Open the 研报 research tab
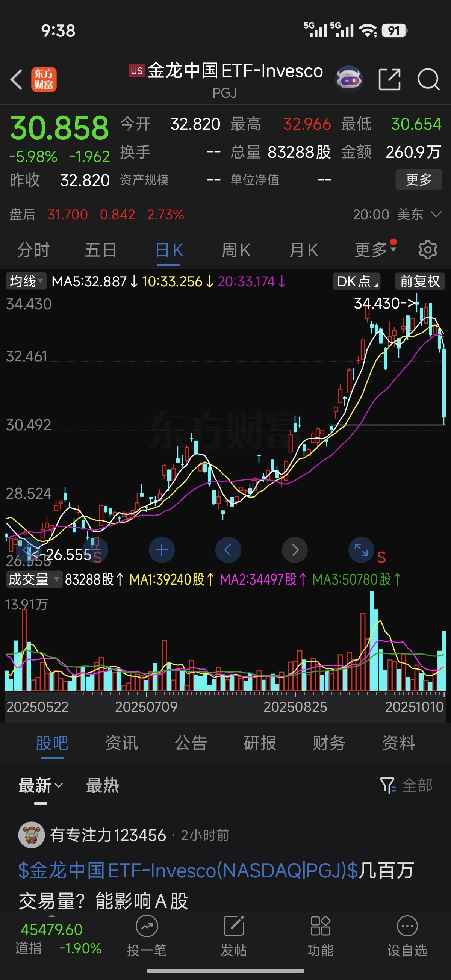The height and width of the screenshot is (980, 451). pos(260,743)
